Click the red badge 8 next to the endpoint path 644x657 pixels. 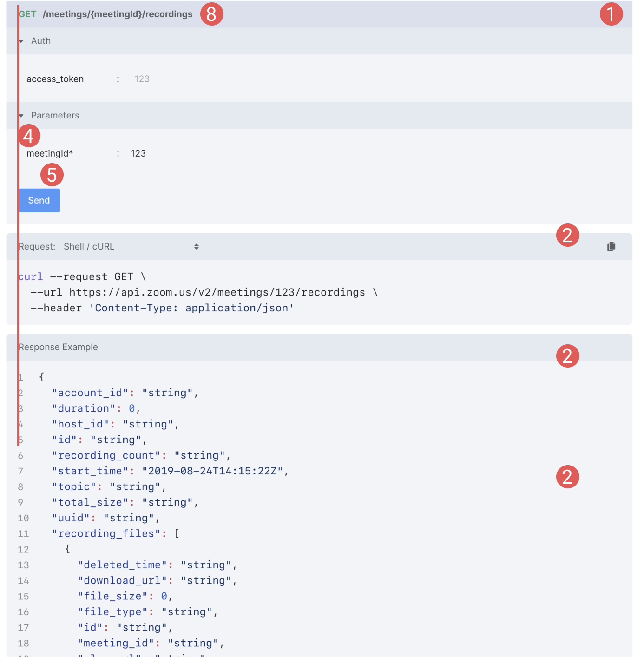(212, 14)
